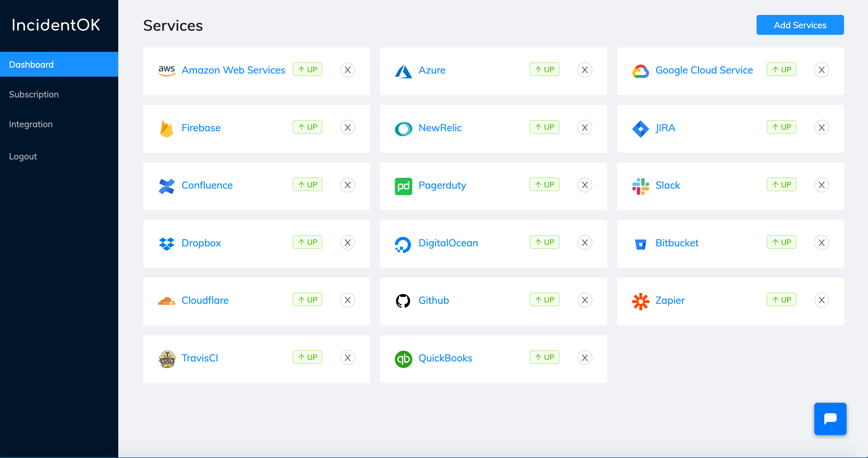The height and width of the screenshot is (458, 868).
Task: Click the TravisCI mascot icon
Action: [166, 359]
